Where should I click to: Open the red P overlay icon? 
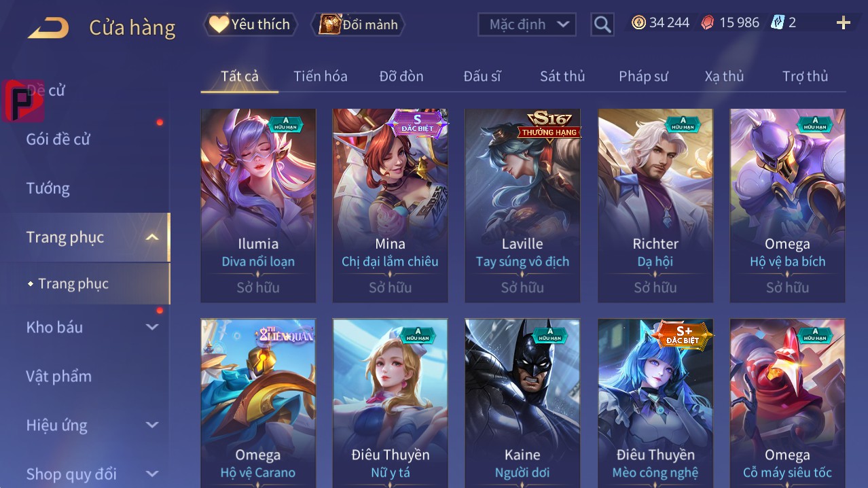pyautogui.click(x=23, y=101)
